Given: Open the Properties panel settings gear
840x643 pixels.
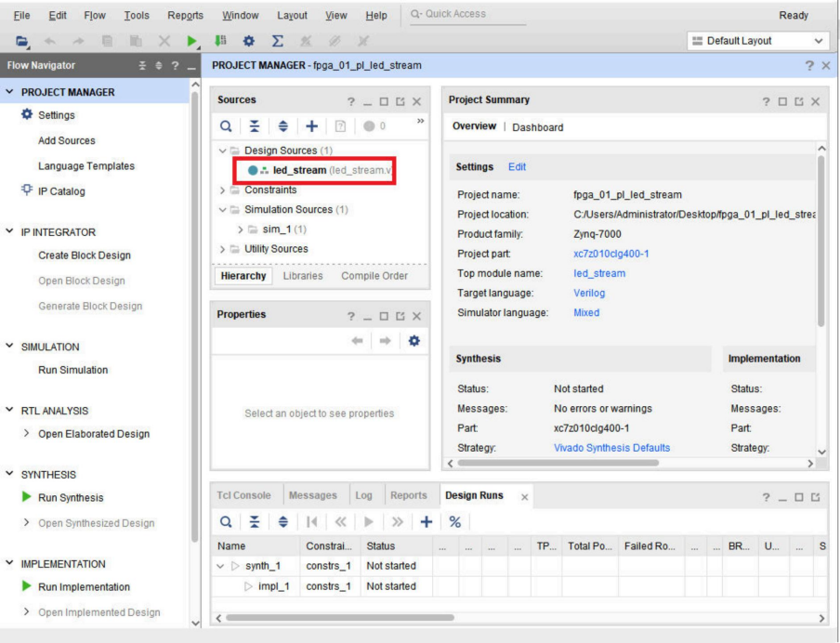Looking at the screenshot, I should click(x=416, y=341).
